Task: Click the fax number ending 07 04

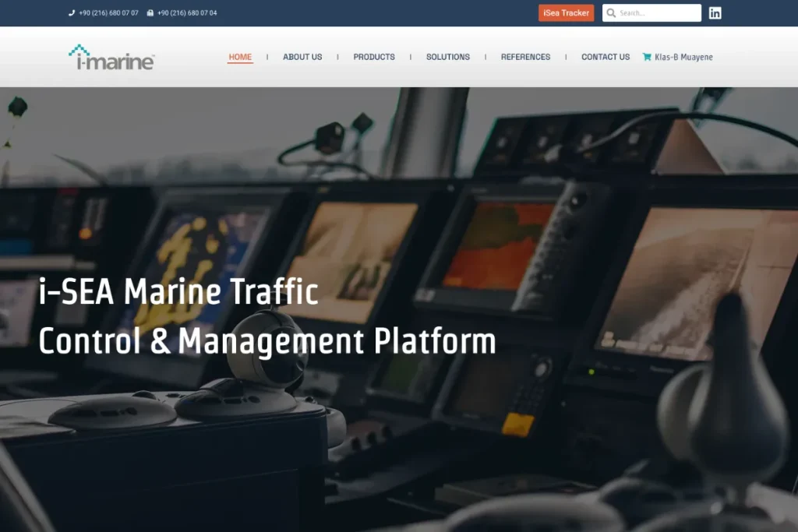Action: coord(187,13)
